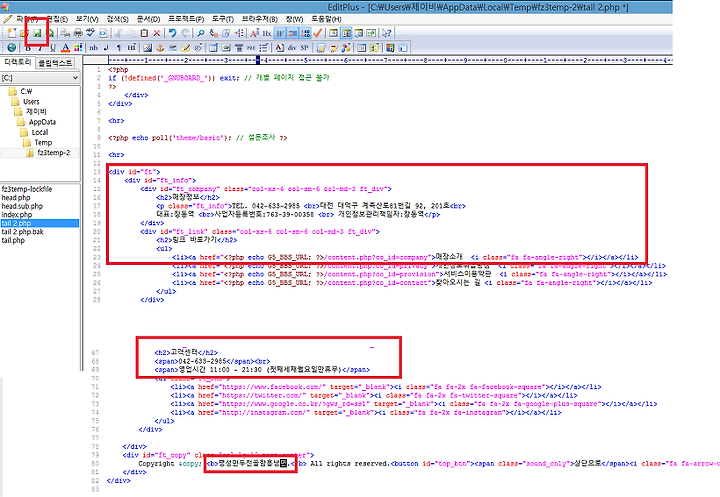
Task: Click line number 13 in gutter
Action: (x=97, y=172)
